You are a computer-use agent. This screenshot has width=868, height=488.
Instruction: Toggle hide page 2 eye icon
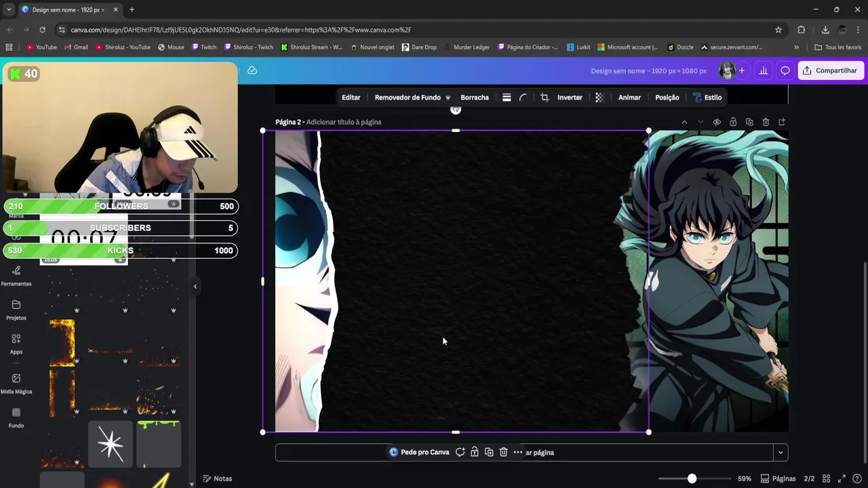coord(717,122)
